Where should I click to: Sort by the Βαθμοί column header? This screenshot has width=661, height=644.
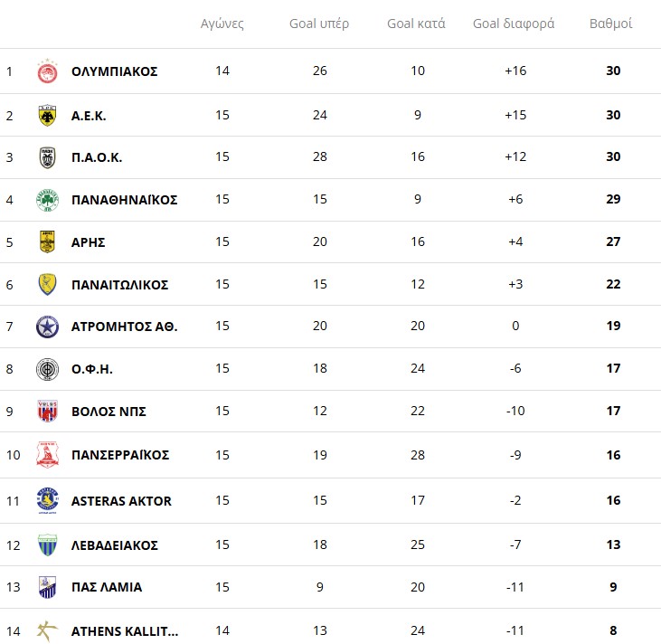[610, 24]
